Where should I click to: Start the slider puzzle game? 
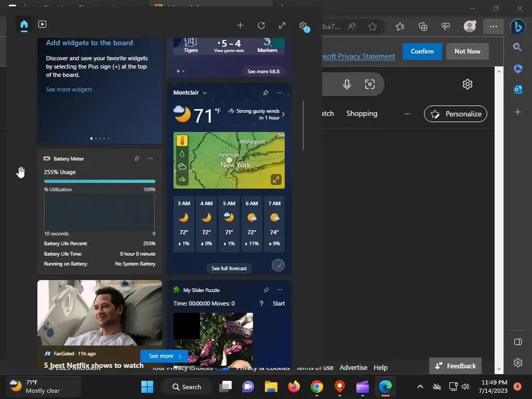278,303
